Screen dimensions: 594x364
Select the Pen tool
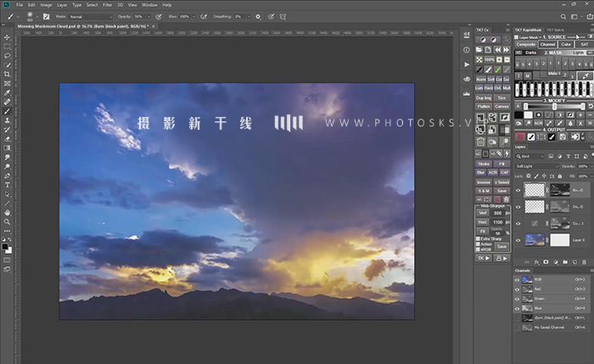click(7, 176)
